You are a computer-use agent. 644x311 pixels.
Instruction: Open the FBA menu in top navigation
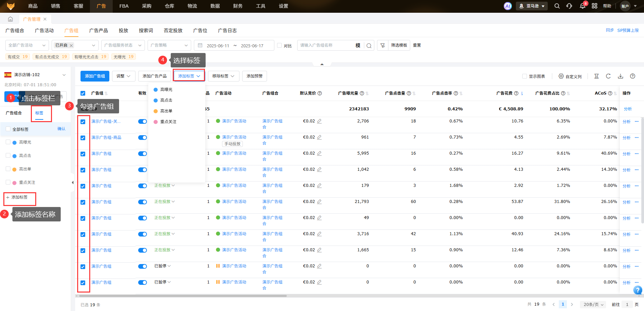(x=124, y=6)
